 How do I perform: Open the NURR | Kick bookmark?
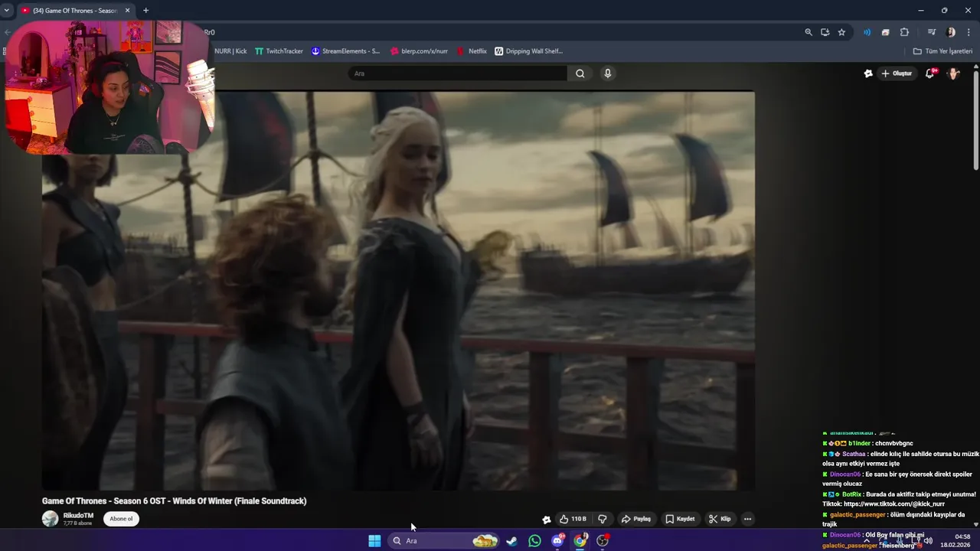tap(230, 51)
